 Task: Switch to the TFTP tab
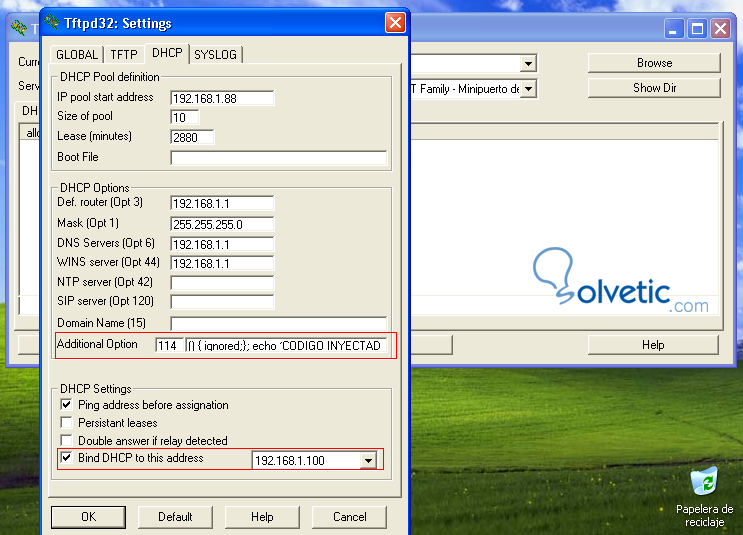coord(124,54)
